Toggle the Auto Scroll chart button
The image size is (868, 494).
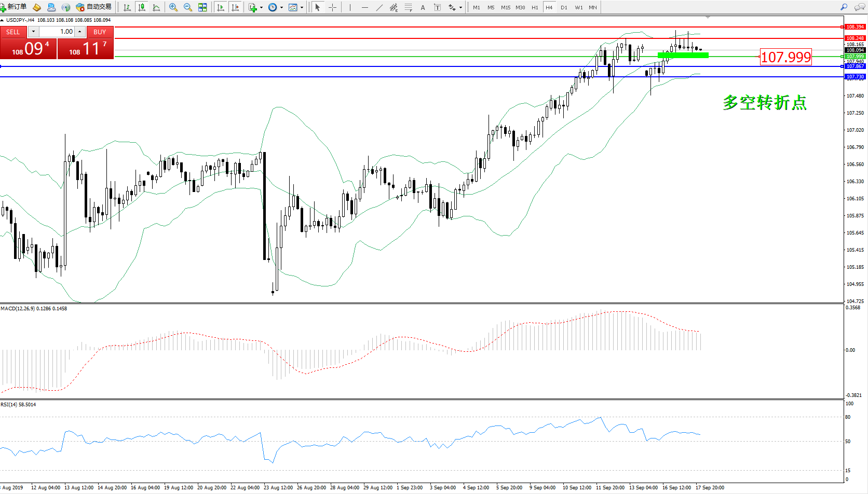point(221,7)
